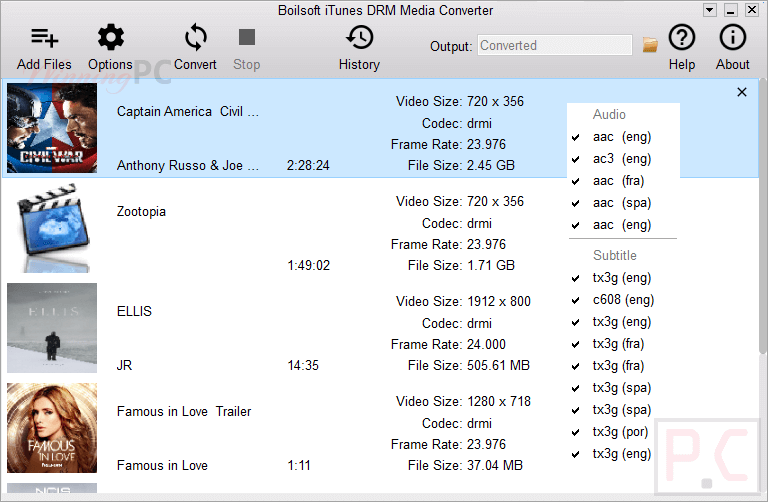Screen dimensions: 768x502
Task: Click the 2:28:24 duration
Action: [308, 166]
